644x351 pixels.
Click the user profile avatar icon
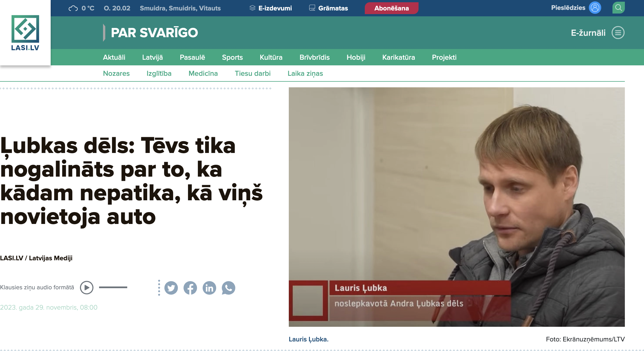click(x=595, y=8)
